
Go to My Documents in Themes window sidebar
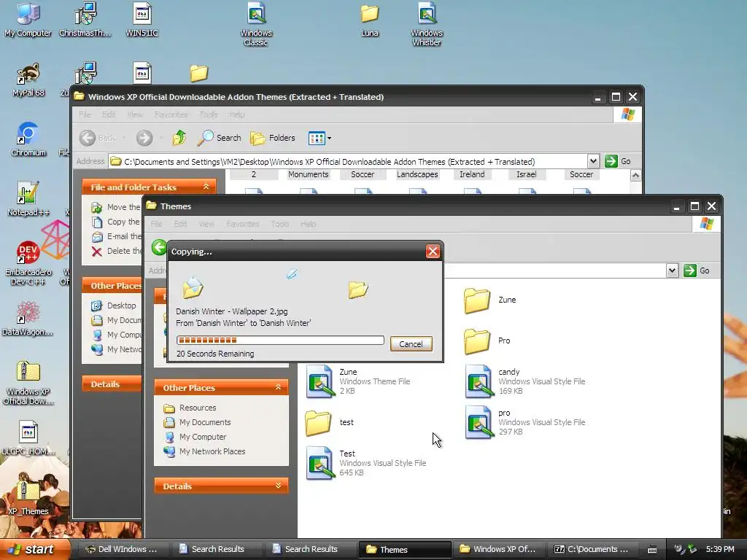[197, 422]
